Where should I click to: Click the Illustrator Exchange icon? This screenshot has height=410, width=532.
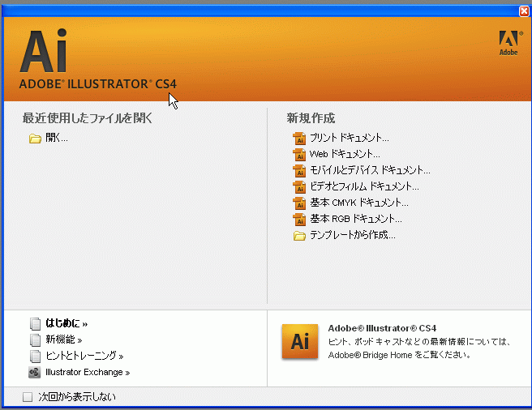click(x=35, y=373)
